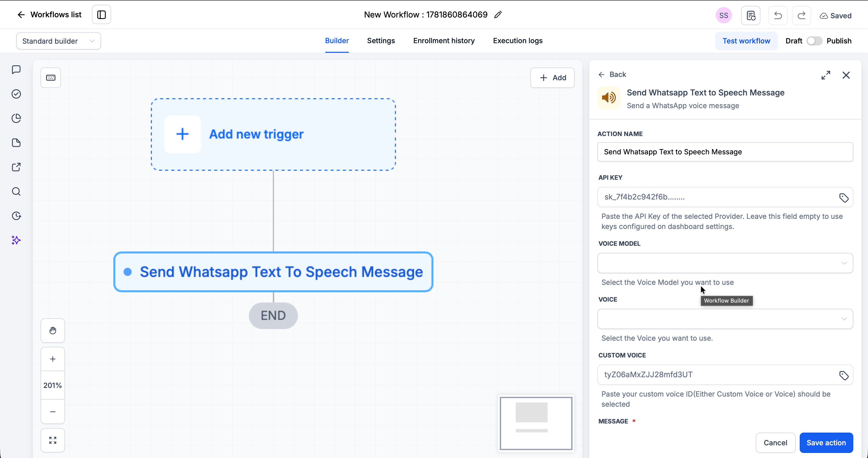Open the clock history sidebar icon
Viewport: 868px width, 458px height.
(16, 216)
